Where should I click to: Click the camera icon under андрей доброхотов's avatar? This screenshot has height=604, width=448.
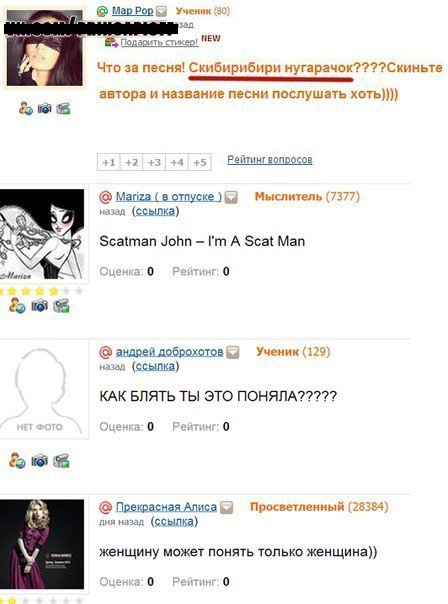pyautogui.click(x=39, y=461)
